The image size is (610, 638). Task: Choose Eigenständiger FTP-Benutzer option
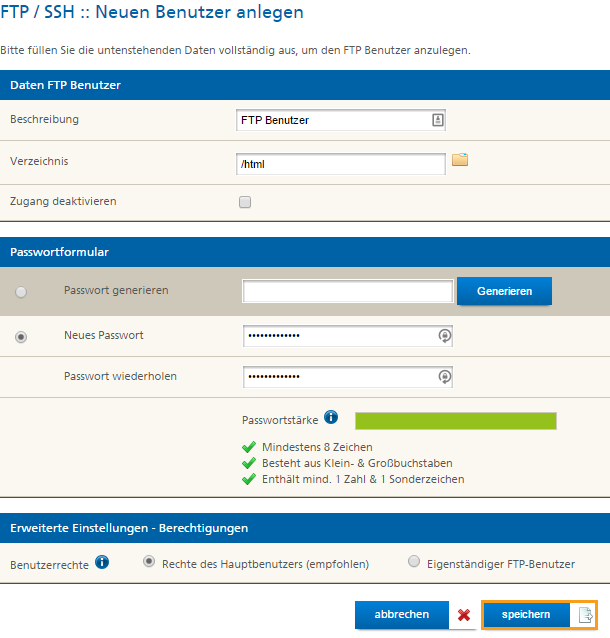[414, 562]
